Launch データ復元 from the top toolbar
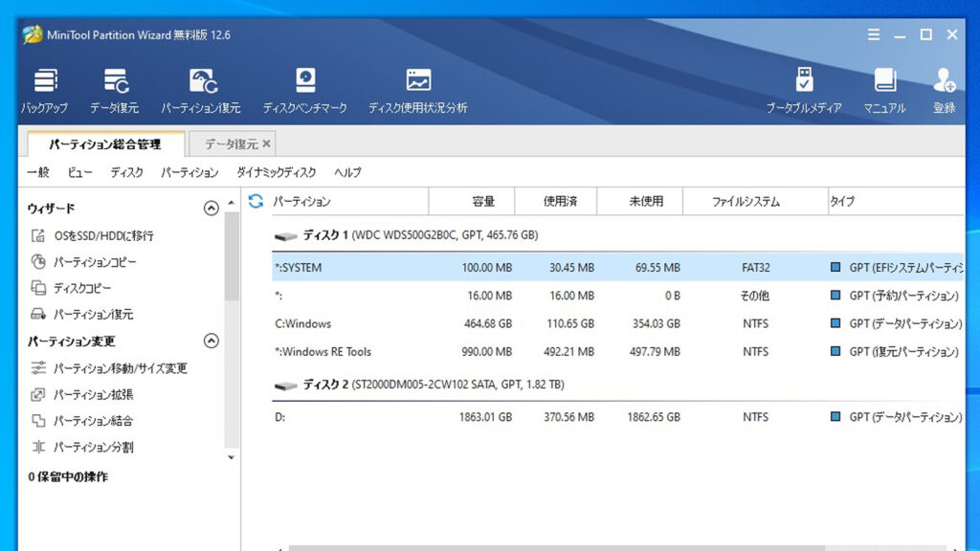This screenshot has height=551, width=980. (x=115, y=91)
